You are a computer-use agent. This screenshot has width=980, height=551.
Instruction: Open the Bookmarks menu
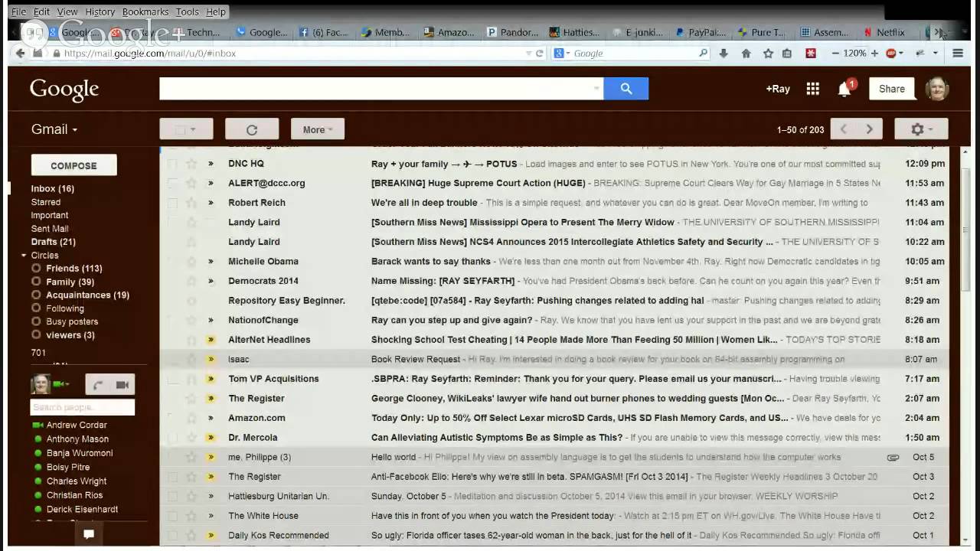coord(145,11)
